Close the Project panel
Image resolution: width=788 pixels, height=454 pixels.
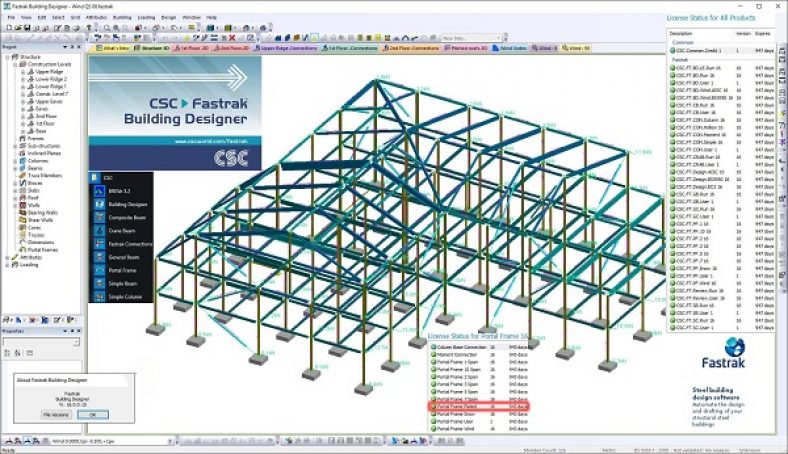coord(78,47)
